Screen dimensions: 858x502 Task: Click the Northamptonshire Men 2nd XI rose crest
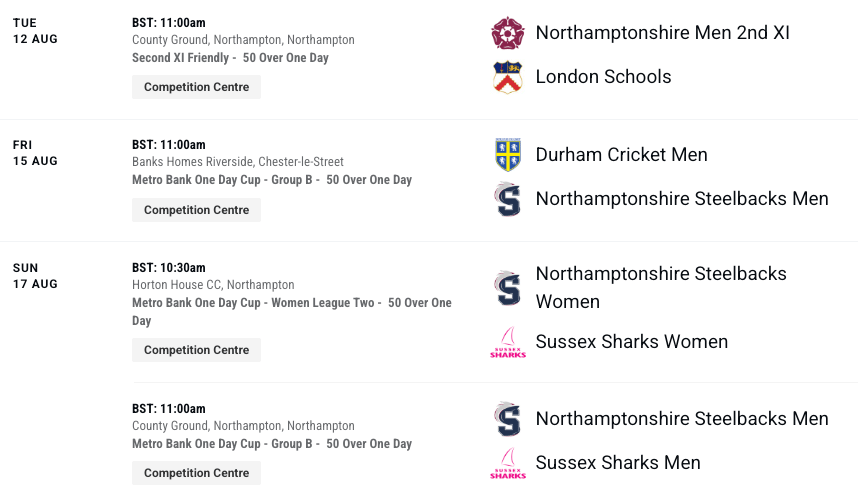click(508, 33)
